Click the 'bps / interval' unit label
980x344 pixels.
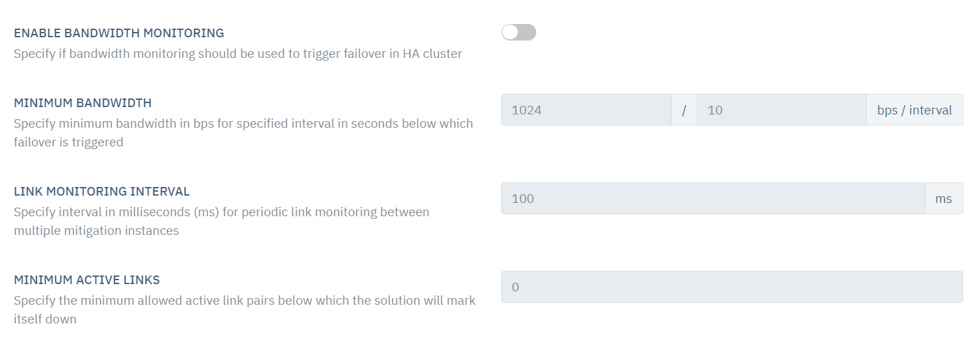tap(914, 110)
